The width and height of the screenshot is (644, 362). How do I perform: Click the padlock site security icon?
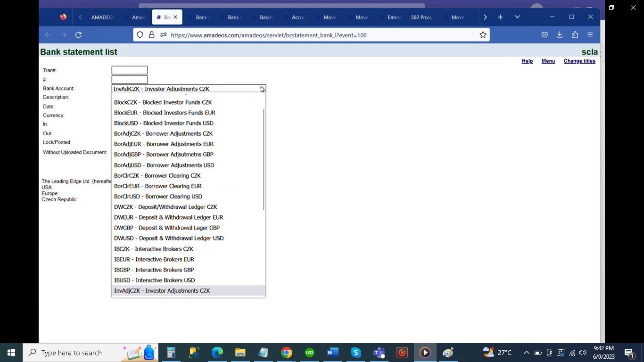[152, 35]
